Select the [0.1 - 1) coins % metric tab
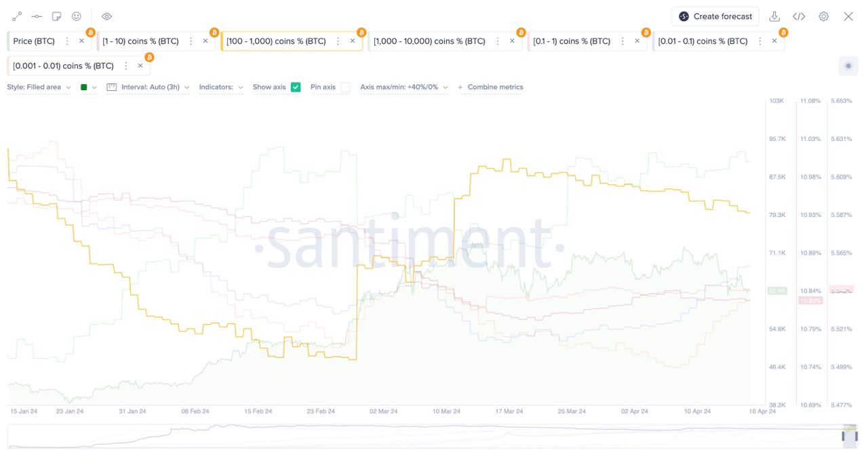 click(x=571, y=41)
